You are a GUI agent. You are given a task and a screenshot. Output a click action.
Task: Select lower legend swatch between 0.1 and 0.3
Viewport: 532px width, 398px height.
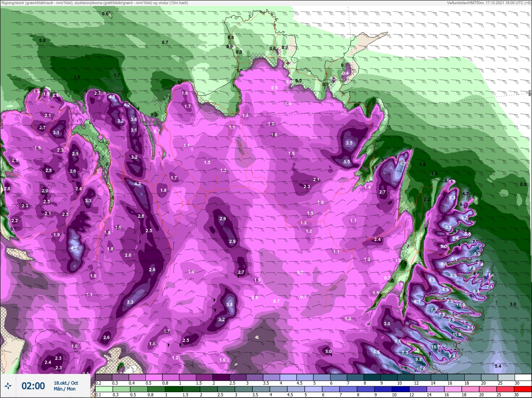tap(104, 389)
